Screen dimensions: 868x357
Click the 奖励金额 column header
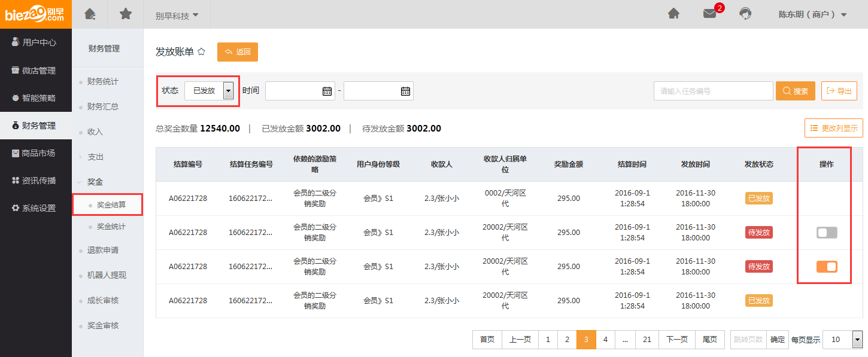568,164
